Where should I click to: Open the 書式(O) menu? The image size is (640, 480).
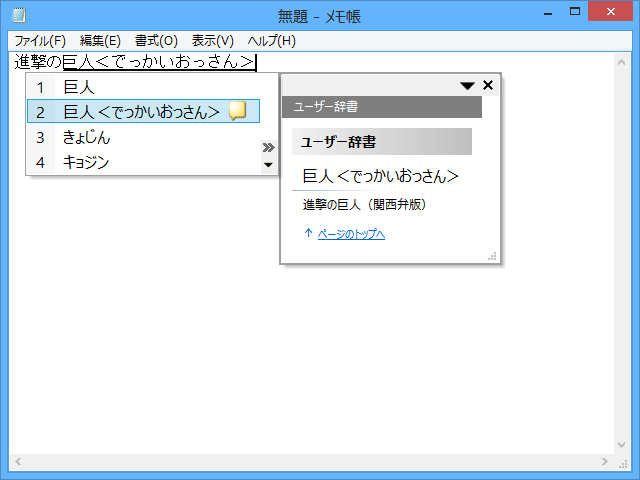[x=156, y=41]
